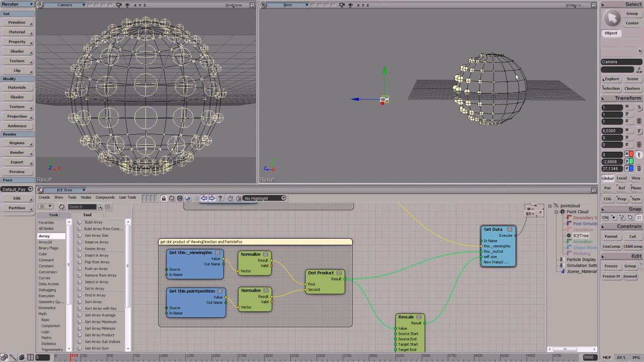Open the Get this._viewingVec node properties icon
Image resolution: width=644 pixels, height=362 pixels.
[x=218, y=252]
